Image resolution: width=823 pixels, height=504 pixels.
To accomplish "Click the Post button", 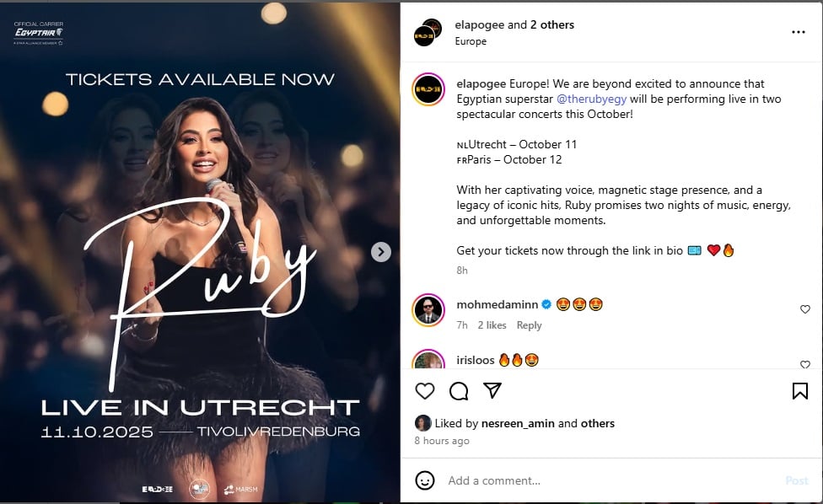I will click(x=796, y=480).
